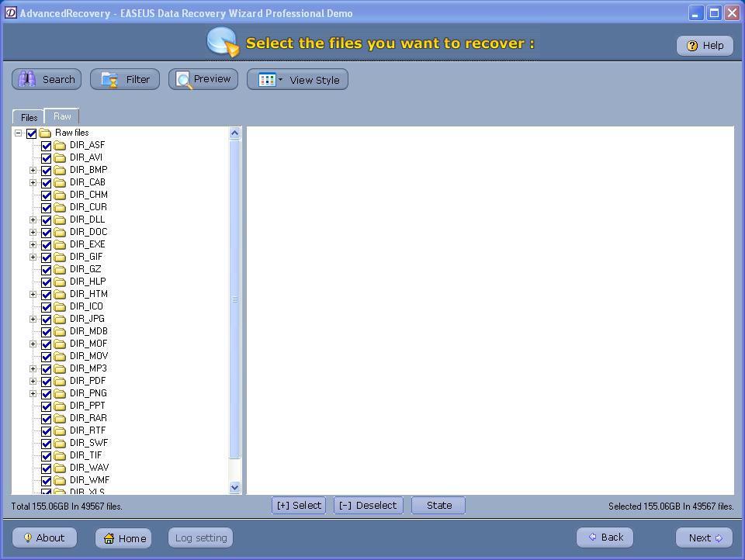Screen dimensions: 745x560
Task: Click the DIR_PPT folder icon
Action: coord(60,406)
